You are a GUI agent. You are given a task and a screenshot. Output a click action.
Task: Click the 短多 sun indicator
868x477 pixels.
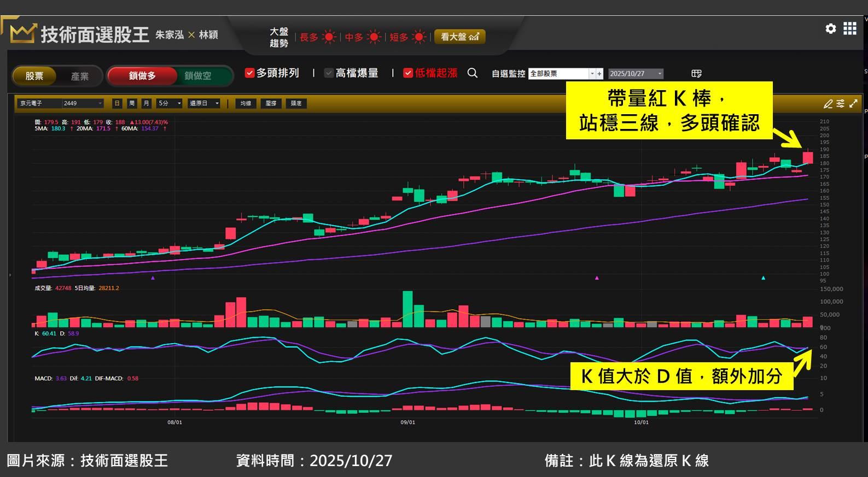point(419,37)
